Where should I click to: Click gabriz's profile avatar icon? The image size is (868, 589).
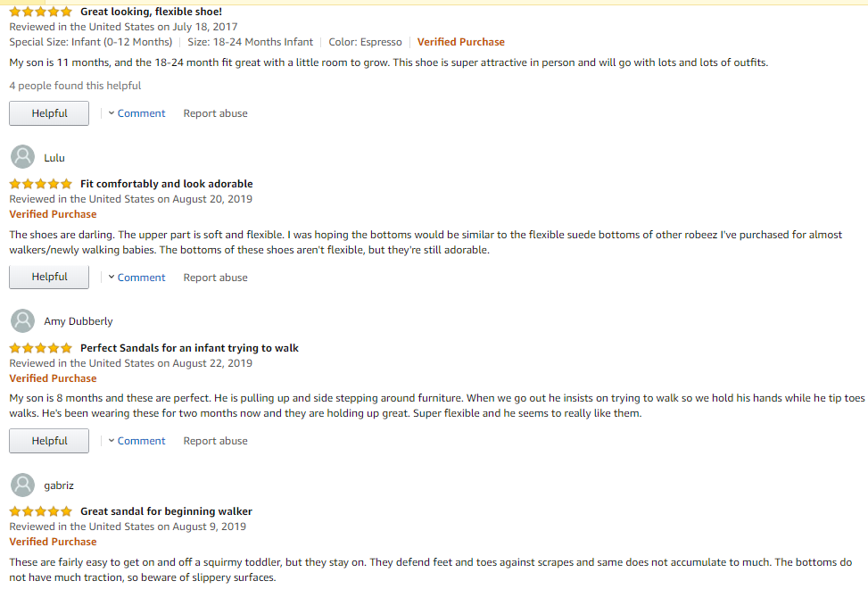click(x=23, y=485)
